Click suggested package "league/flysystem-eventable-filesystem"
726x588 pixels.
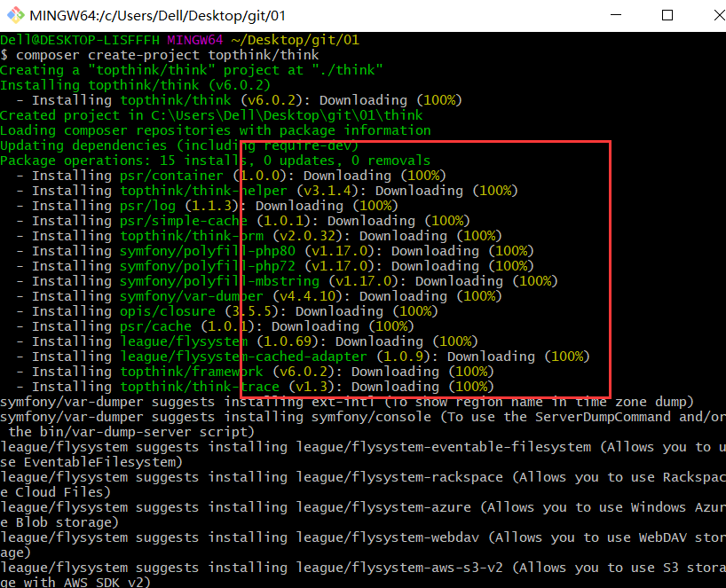(x=443, y=447)
